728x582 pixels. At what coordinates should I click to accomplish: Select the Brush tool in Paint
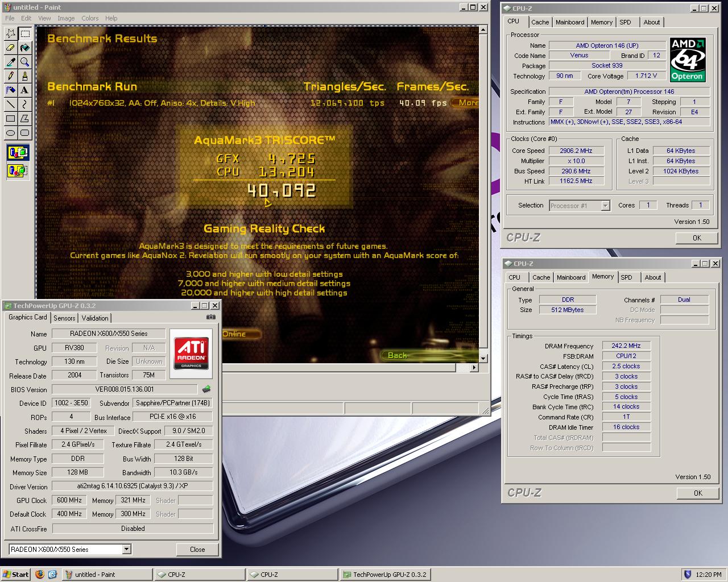[25, 76]
